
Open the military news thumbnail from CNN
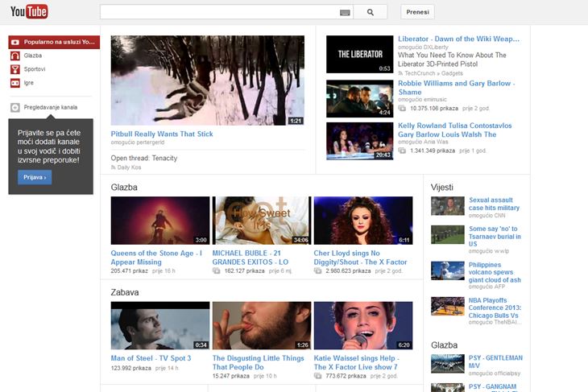pyautogui.click(x=447, y=206)
